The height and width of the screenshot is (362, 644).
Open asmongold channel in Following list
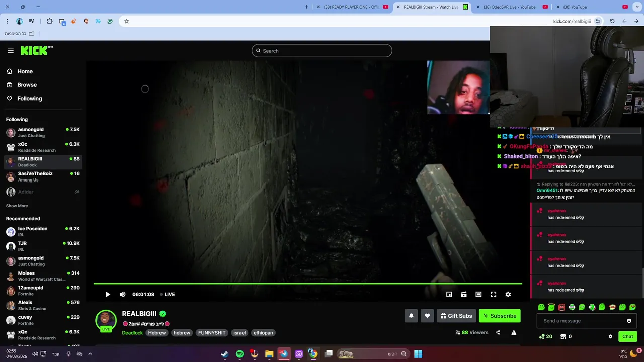pos(43,132)
